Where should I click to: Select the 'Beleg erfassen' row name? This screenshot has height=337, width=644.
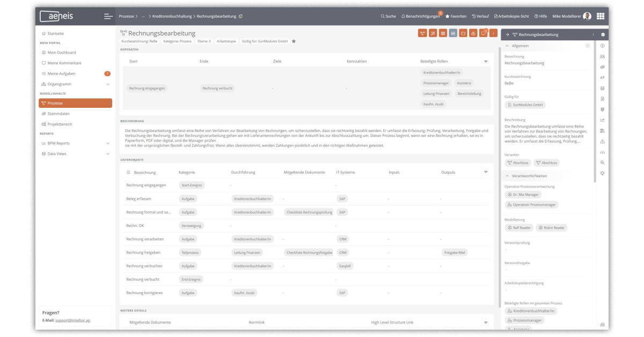[x=138, y=199]
